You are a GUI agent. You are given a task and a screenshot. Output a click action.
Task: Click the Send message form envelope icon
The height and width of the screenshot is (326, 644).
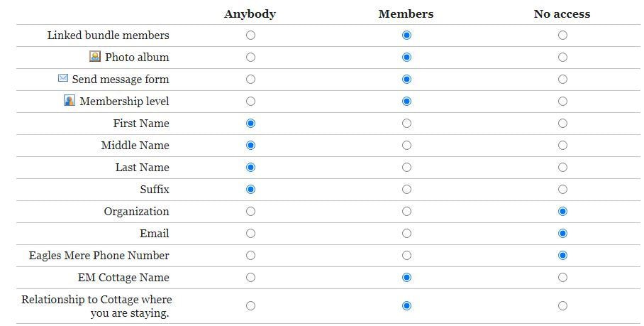click(63, 77)
